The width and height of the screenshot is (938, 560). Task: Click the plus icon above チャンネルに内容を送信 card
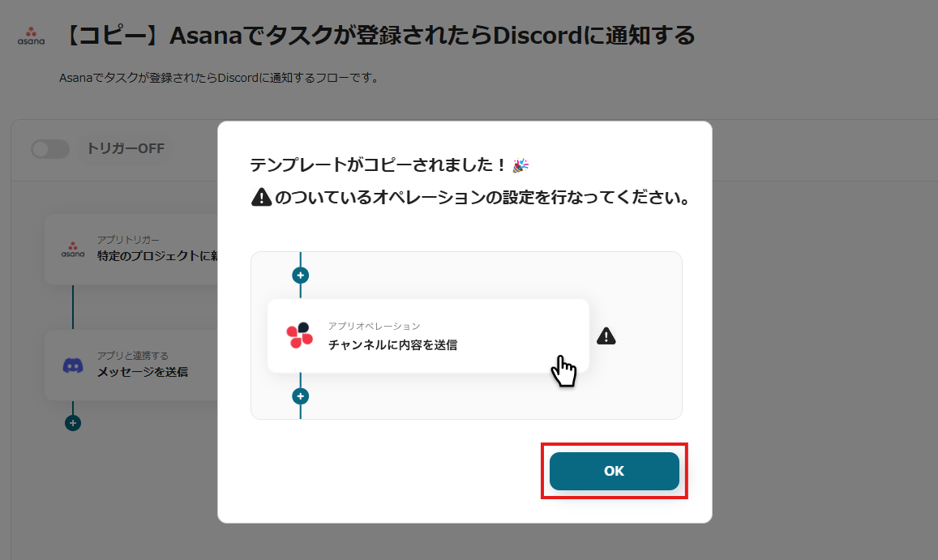(300, 276)
